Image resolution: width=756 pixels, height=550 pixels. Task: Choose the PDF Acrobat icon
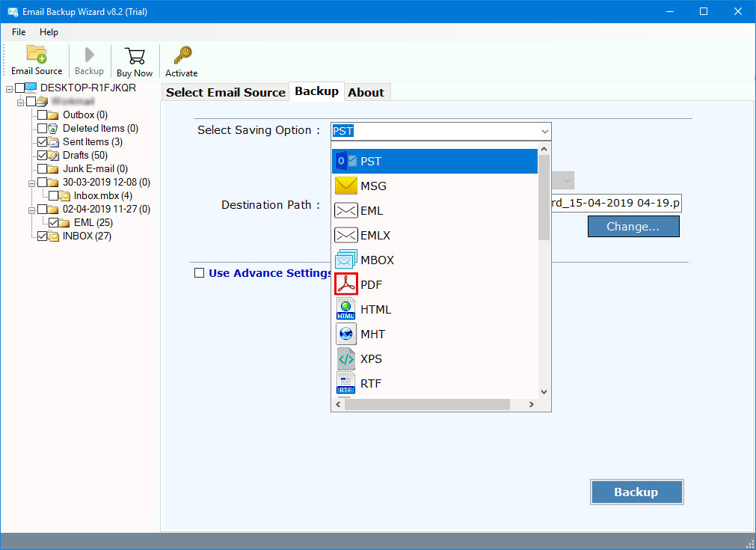tap(345, 284)
